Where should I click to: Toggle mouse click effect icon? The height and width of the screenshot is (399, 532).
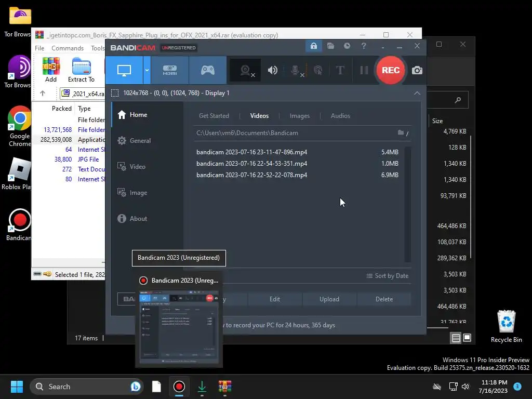(x=318, y=70)
